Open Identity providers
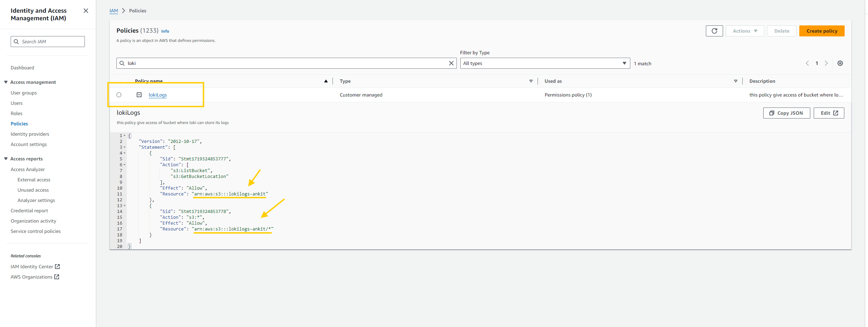The height and width of the screenshot is (327, 868). 30,134
